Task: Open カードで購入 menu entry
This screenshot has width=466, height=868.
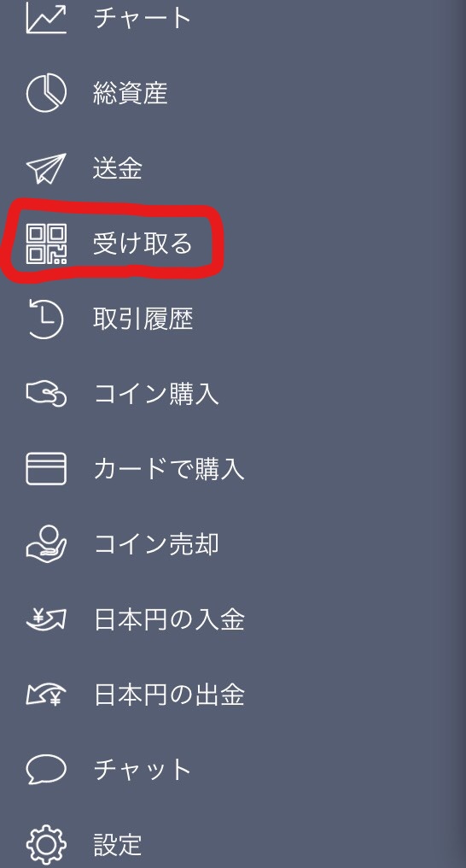Action: click(169, 469)
